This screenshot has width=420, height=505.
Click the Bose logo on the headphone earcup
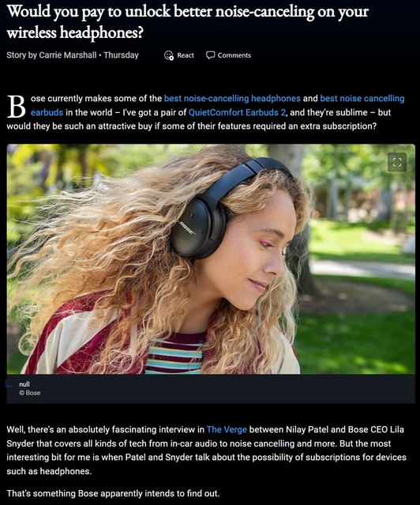tap(188, 228)
